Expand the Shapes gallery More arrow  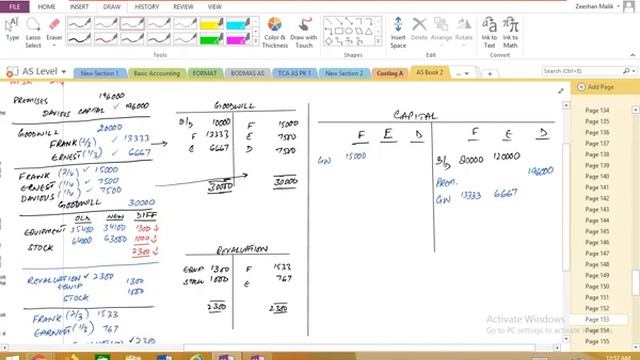(378, 41)
